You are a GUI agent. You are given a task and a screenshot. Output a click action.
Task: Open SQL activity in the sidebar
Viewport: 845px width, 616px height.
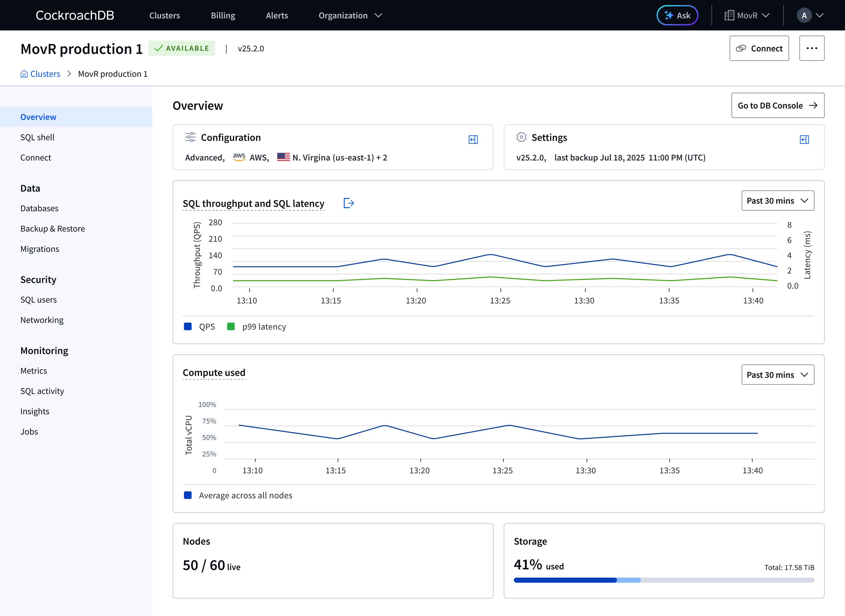pyautogui.click(x=76, y=391)
